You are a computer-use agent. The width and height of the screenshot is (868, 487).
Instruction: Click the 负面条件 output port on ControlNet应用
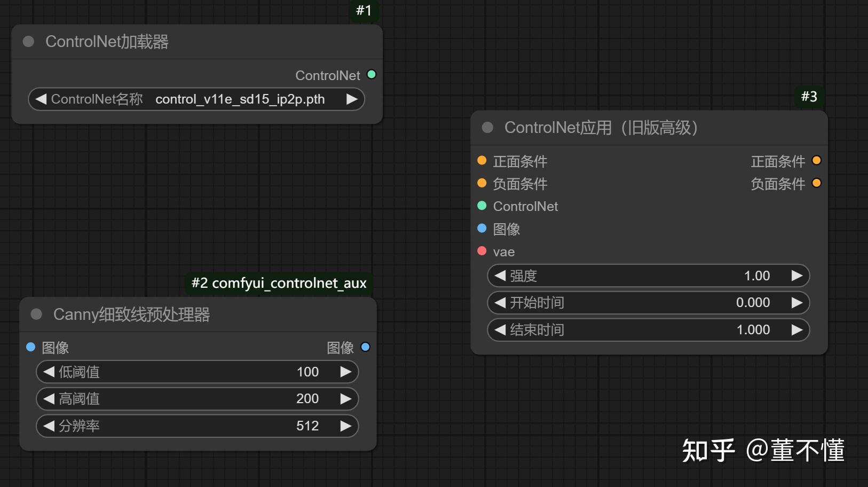816,183
